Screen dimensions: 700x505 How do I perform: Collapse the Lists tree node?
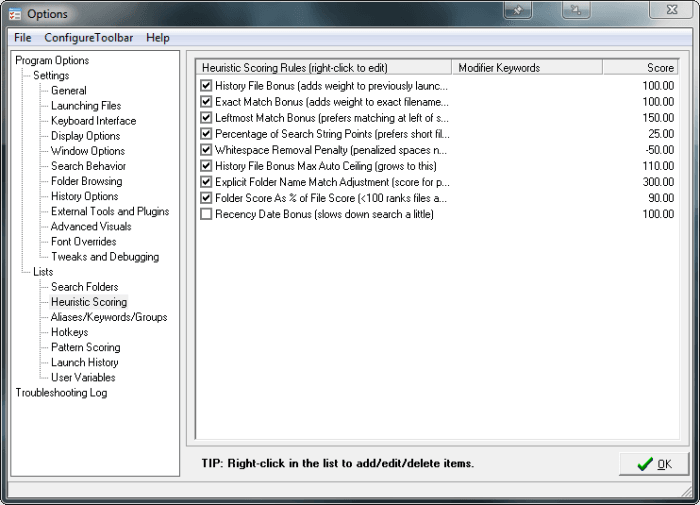[43, 272]
